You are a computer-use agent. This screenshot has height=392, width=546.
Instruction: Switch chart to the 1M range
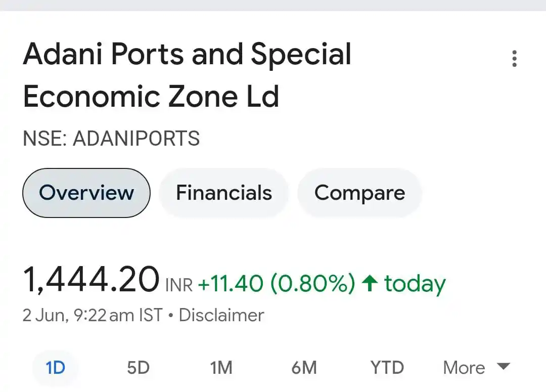[220, 368]
